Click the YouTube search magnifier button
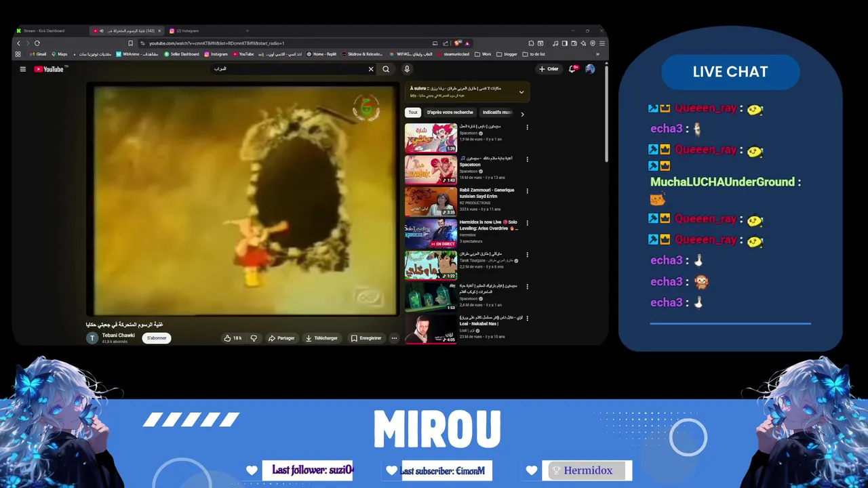Viewport: 868px width, 488px height. pyautogui.click(x=386, y=69)
